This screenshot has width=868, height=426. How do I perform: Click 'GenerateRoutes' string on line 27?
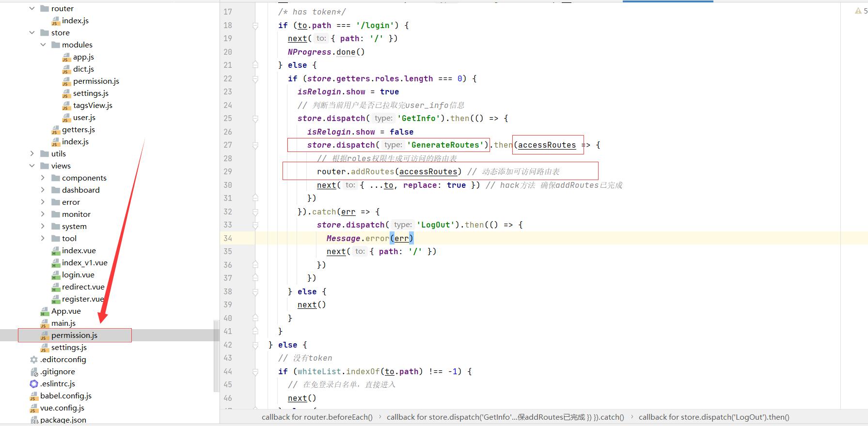[445, 145]
